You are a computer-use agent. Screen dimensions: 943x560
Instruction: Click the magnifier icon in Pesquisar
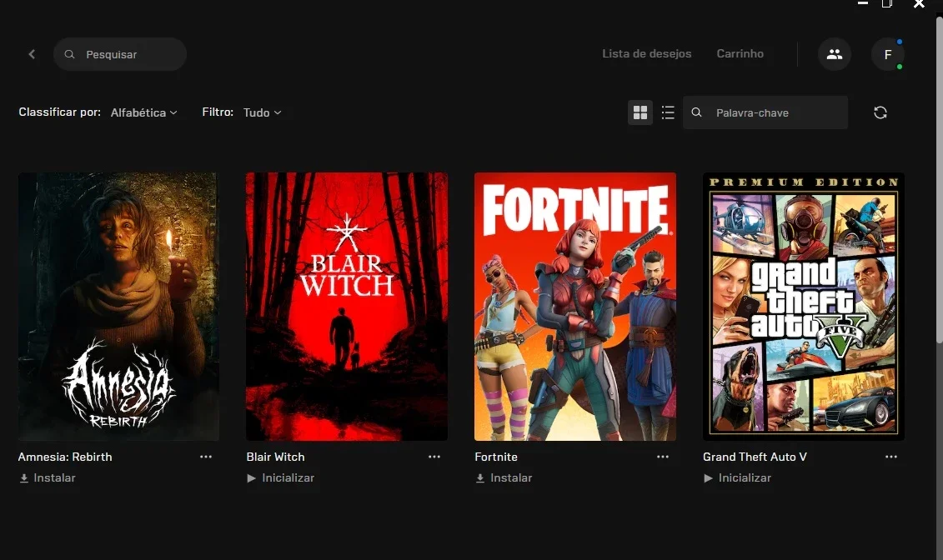70,54
